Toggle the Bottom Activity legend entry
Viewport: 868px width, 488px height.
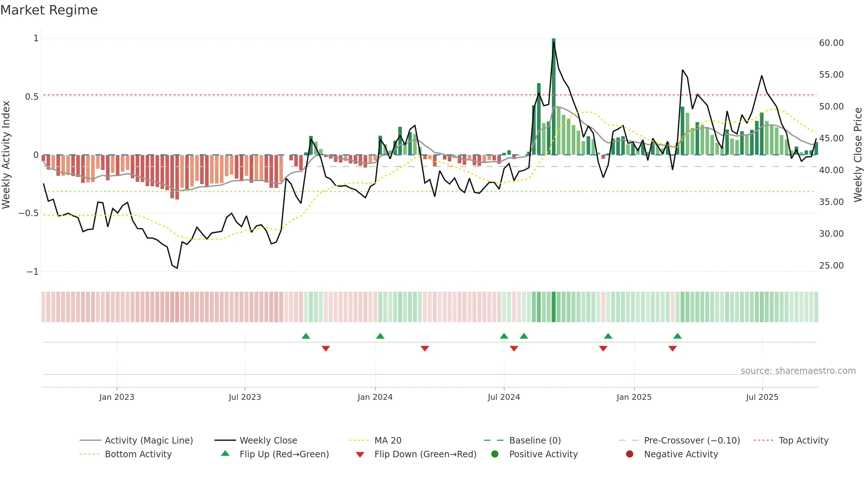point(125,454)
